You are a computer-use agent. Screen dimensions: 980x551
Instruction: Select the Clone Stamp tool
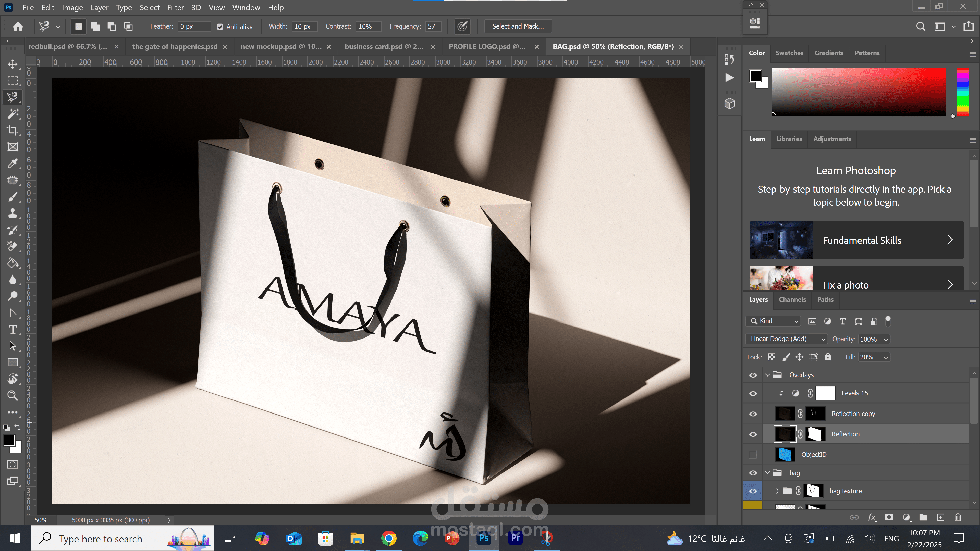[13, 213]
